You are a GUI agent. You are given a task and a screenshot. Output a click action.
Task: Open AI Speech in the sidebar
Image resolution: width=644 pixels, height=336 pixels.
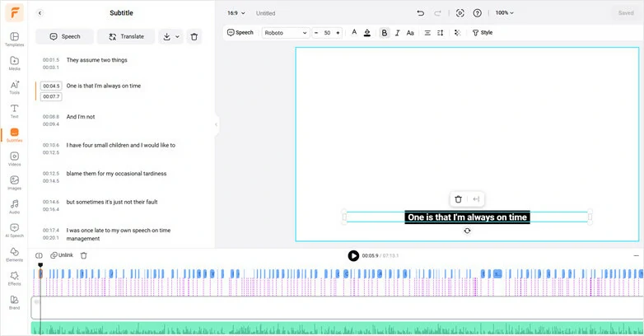point(14,230)
